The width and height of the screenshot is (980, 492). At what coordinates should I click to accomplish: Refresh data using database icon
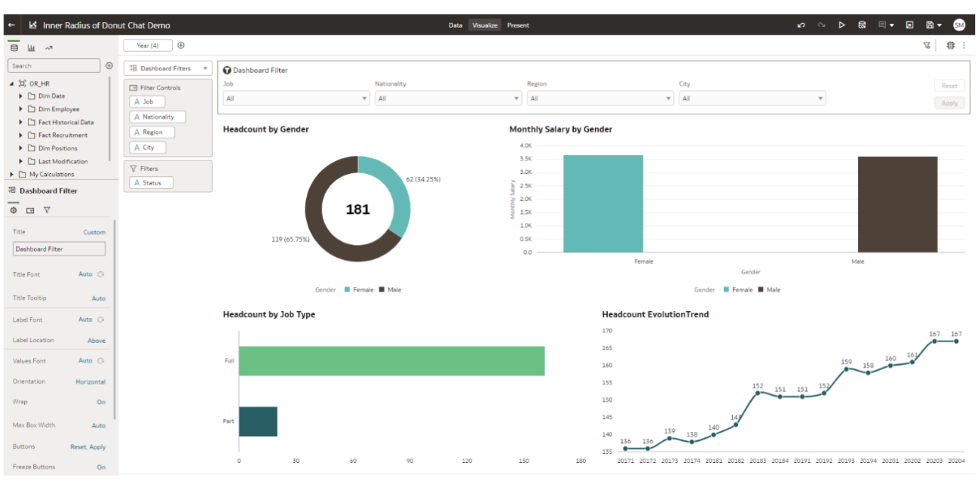862,25
